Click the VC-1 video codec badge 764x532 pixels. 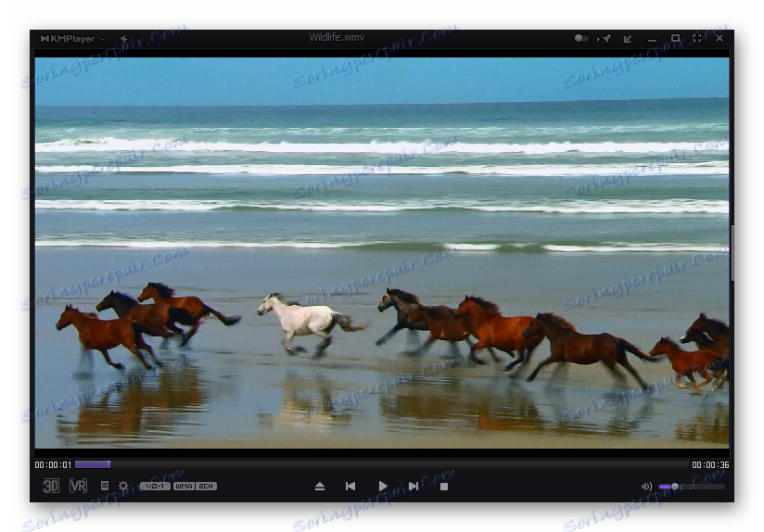(x=155, y=486)
